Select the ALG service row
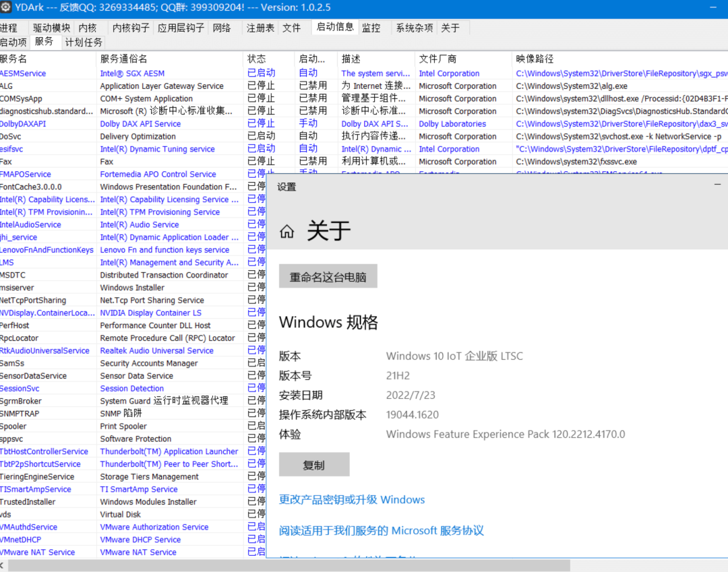Screen dimensions: 728x572 (x=364, y=86)
